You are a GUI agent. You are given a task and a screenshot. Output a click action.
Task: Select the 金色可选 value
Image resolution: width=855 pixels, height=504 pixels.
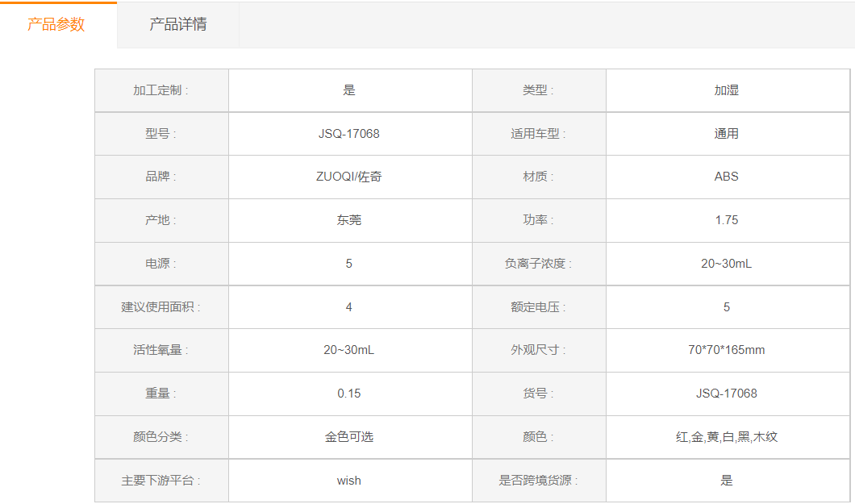(349, 437)
